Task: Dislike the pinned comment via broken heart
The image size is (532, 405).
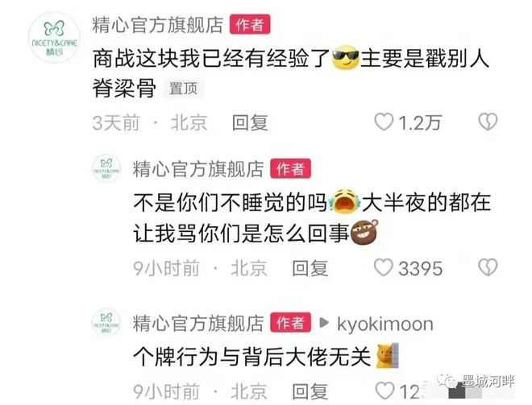Action: (x=488, y=122)
